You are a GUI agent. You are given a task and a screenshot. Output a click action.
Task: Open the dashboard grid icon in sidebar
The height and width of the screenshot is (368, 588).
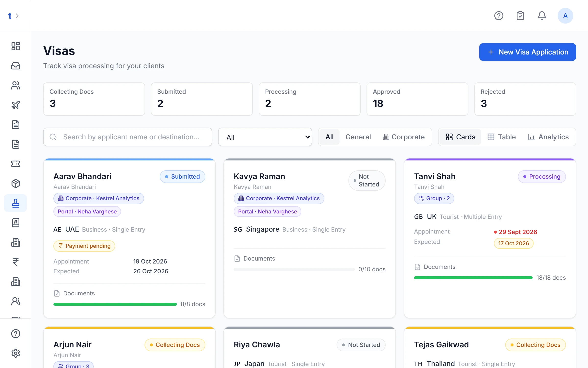pos(15,46)
